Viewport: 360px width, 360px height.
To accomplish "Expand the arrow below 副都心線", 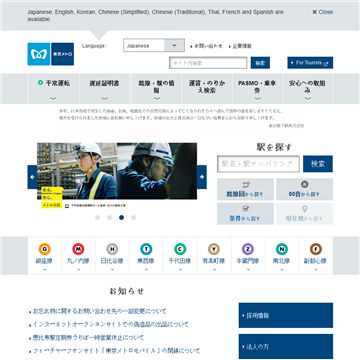I will (316, 269).
